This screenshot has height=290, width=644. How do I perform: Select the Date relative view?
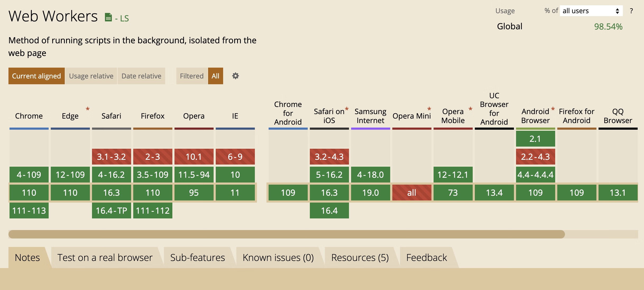(x=141, y=76)
